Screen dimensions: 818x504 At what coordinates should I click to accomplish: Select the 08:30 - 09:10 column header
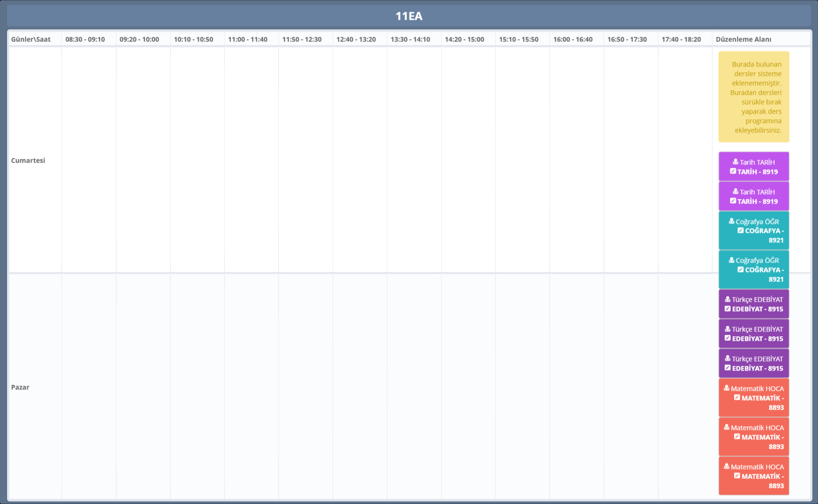(x=85, y=39)
